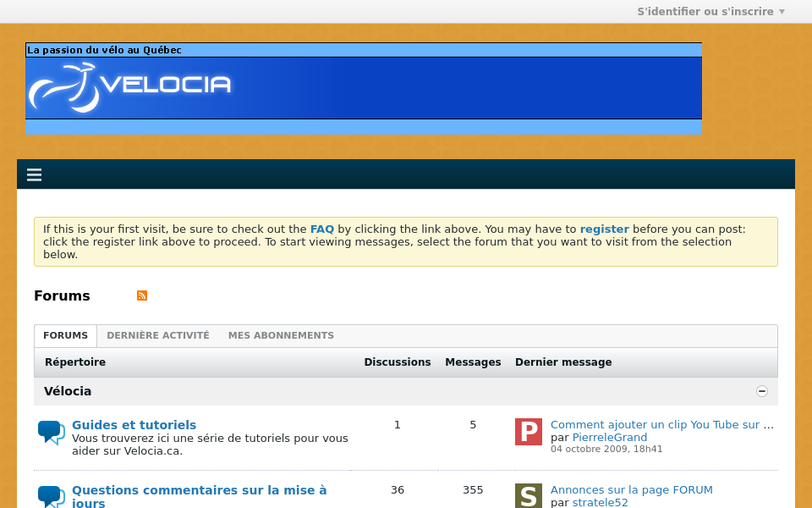Open the MES ABONNEMENTS tab
This screenshot has width=812, height=508.
click(281, 335)
